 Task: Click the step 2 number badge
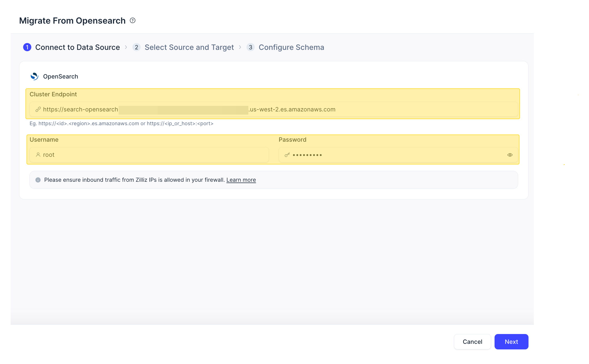pos(136,47)
